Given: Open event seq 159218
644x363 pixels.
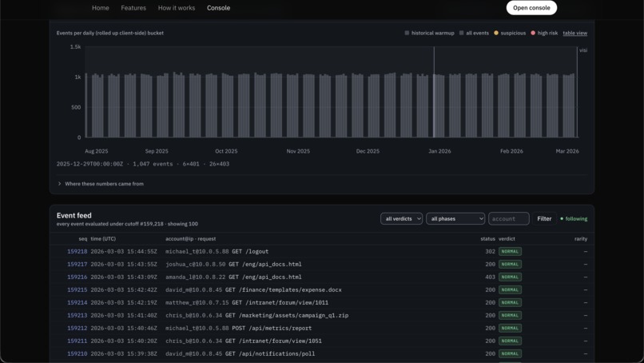Looking at the screenshot, I should click(x=78, y=251).
